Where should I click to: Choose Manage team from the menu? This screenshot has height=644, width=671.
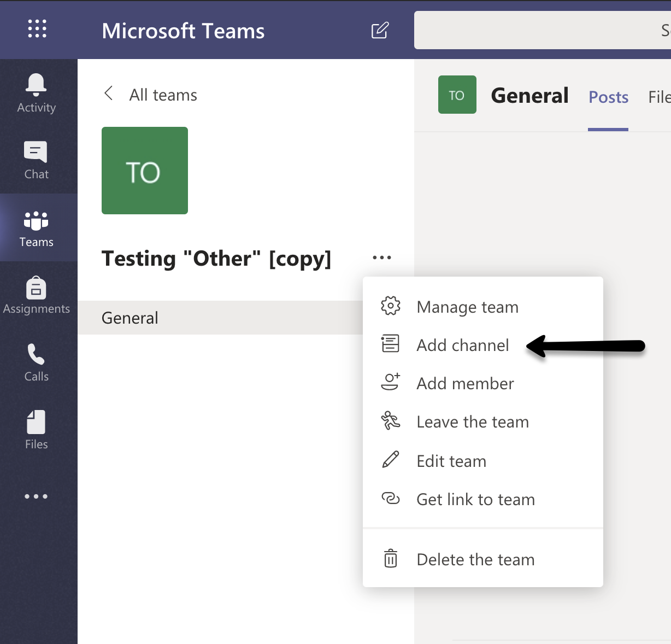point(483,307)
